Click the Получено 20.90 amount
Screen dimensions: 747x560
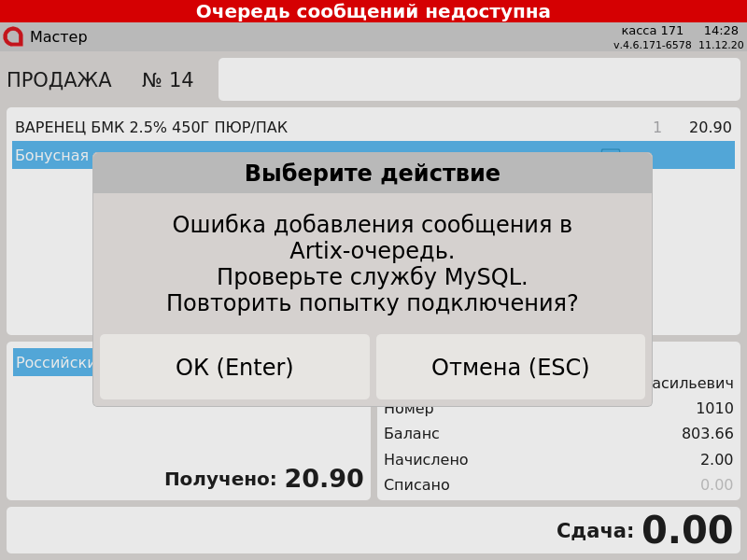323,480
